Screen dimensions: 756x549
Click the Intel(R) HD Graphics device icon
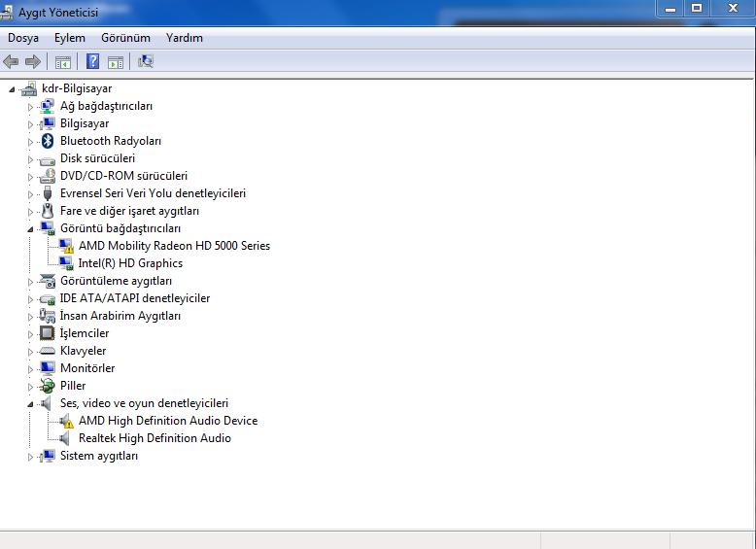coord(66,263)
